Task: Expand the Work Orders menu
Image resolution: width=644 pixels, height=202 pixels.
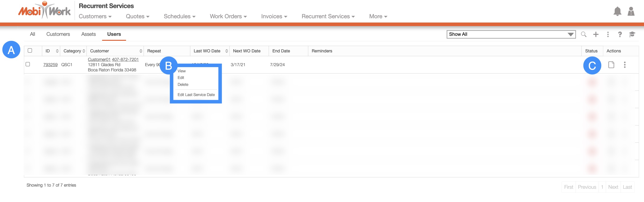Action: [228, 17]
